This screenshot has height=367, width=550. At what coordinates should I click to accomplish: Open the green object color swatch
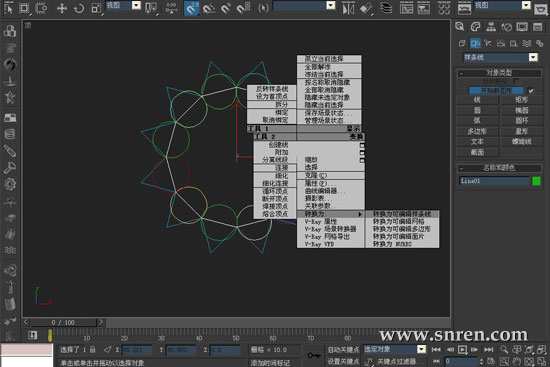pos(536,181)
